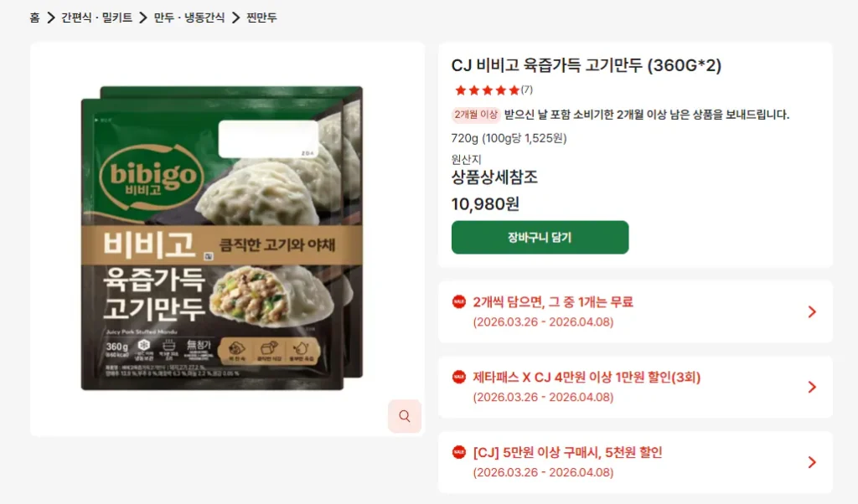Image resolution: width=858 pixels, height=504 pixels.
Task: Click the SALE badge beside [CJ] 5만원 promotion
Action: (x=458, y=452)
